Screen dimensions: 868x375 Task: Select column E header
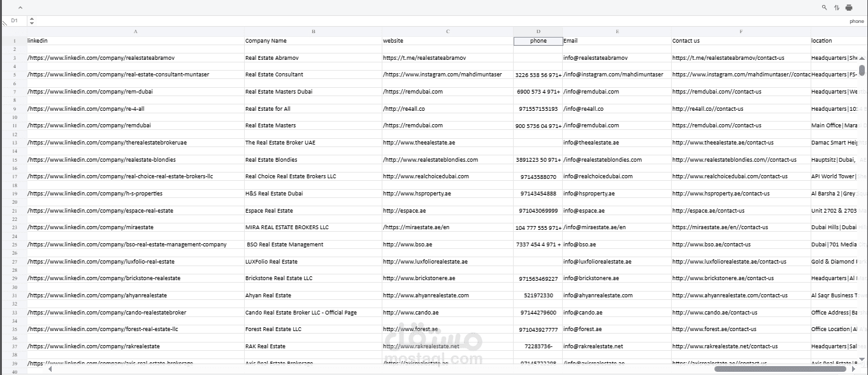coord(617,31)
